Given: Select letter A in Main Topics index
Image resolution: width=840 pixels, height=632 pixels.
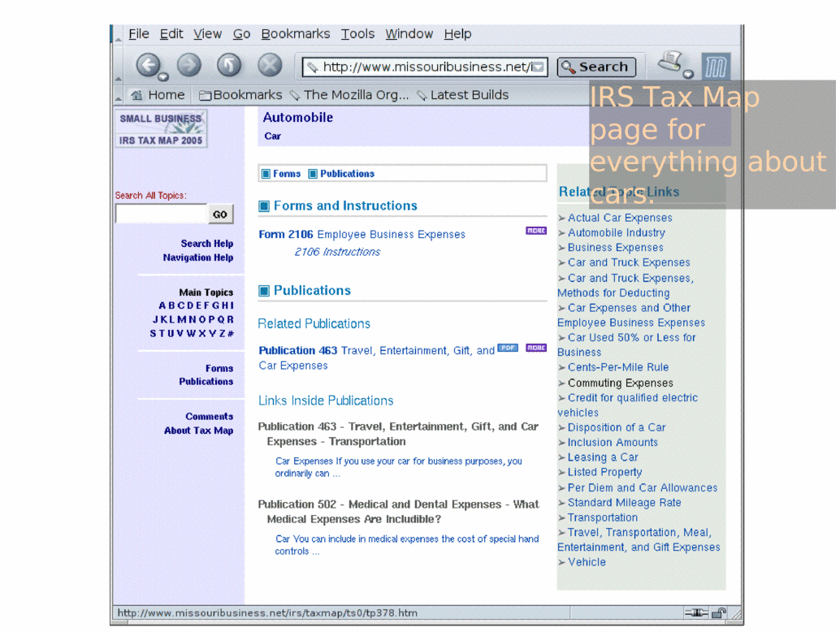Looking at the screenshot, I should 162,305.
